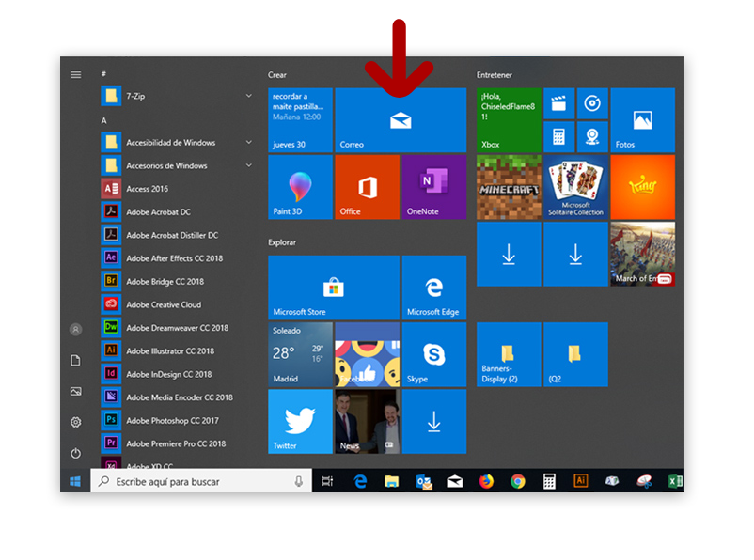Click the microphone icon in search box
The image size is (754, 560).
(x=299, y=481)
